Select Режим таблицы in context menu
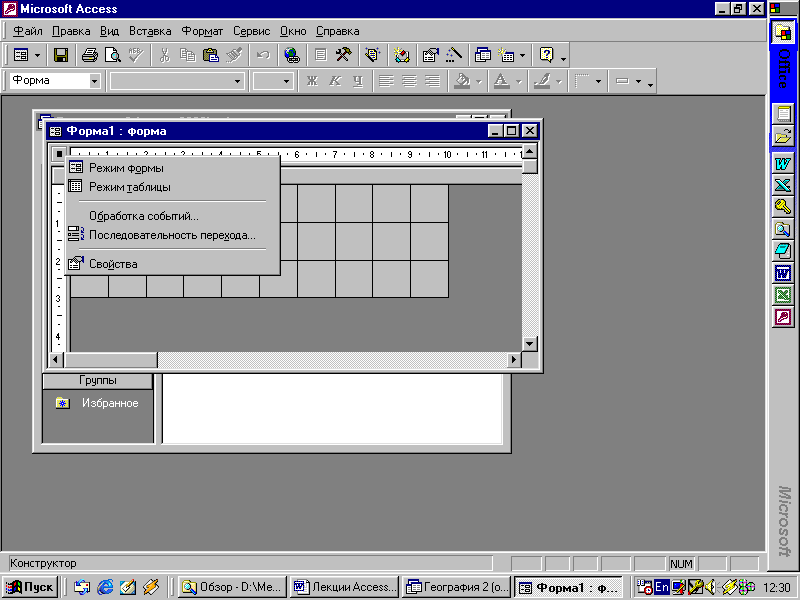 point(173,187)
